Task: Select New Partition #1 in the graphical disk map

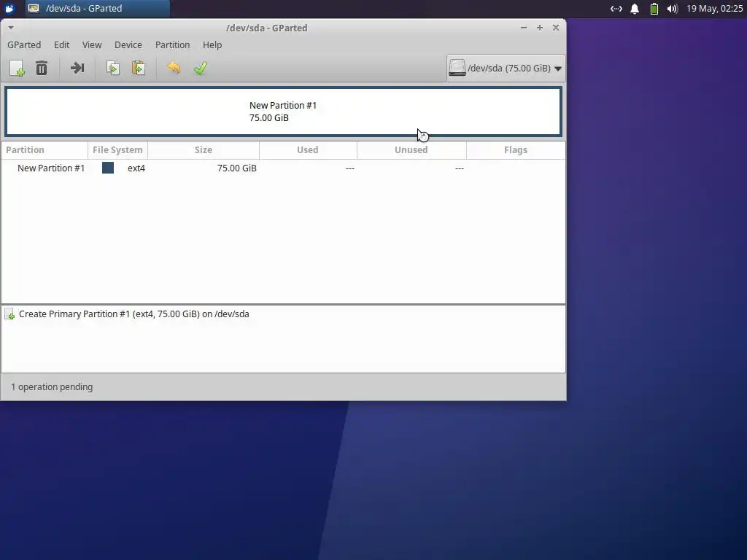Action: [283, 112]
